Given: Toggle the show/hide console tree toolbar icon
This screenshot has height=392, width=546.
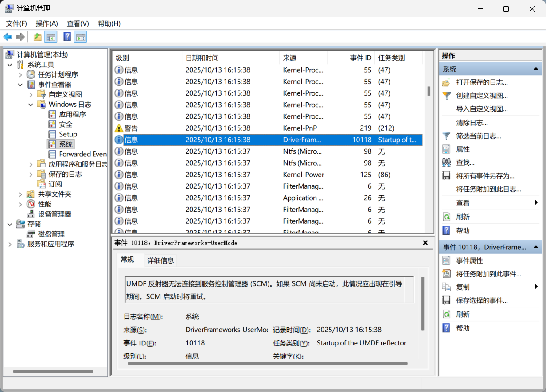Looking at the screenshot, I should click(x=51, y=37).
